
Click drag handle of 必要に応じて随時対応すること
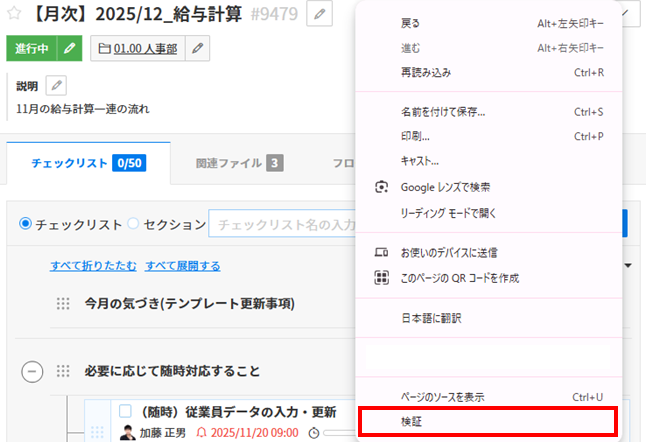click(x=64, y=371)
